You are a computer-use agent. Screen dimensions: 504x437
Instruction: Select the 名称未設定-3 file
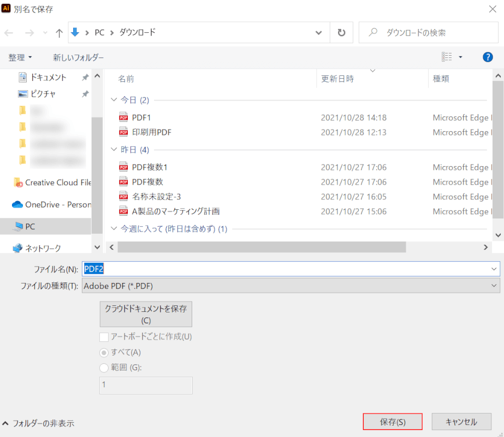coord(157,197)
